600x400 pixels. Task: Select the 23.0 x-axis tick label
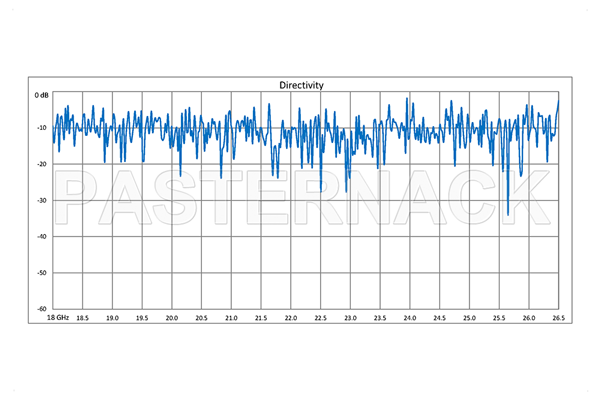(x=350, y=317)
